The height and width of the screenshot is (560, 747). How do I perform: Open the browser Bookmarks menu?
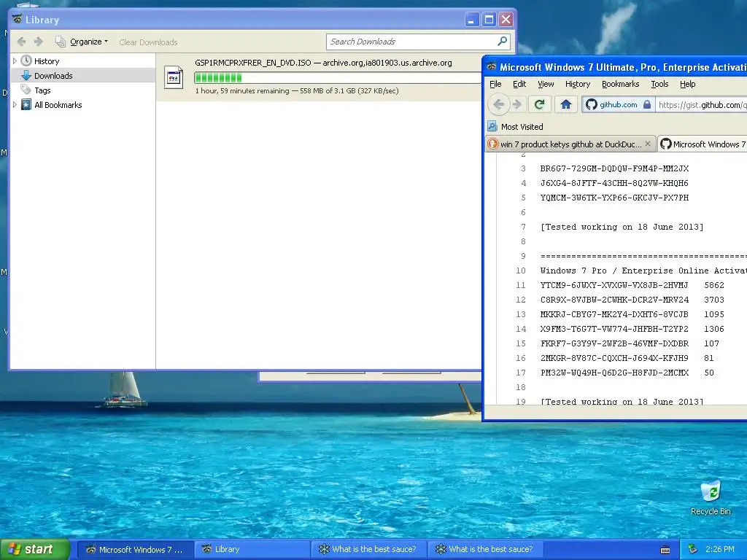pos(620,84)
